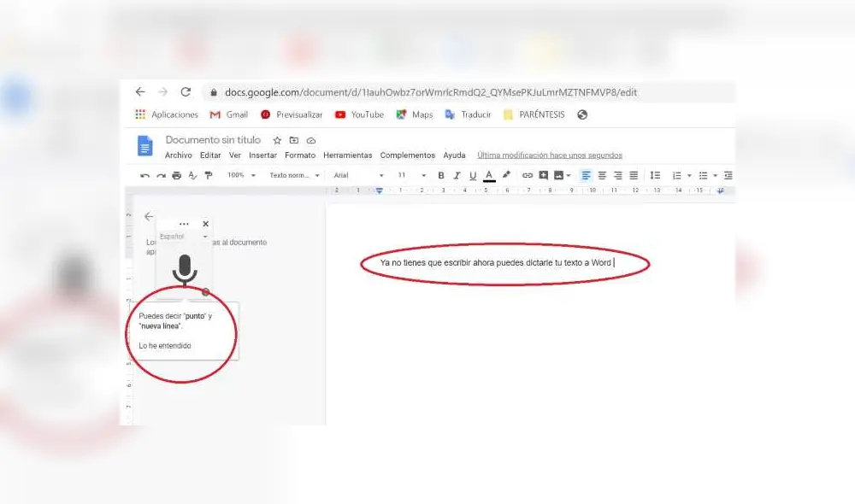Click the Print icon
Viewport: 855px width, 504px height.
click(x=179, y=175)
